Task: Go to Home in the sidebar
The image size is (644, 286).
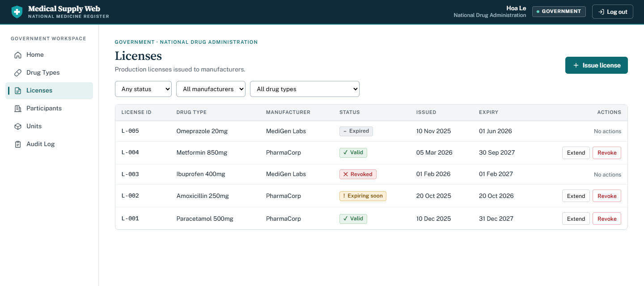Action: click(49, 55)
